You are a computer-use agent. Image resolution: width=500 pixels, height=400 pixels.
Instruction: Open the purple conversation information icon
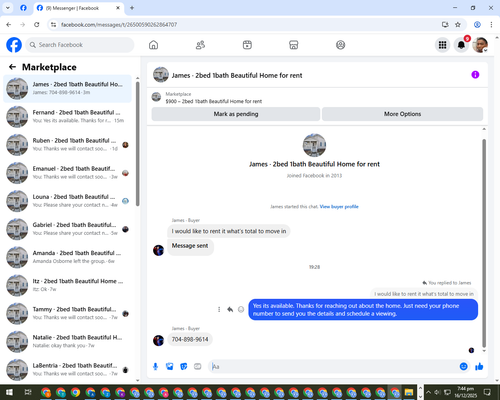475,75
